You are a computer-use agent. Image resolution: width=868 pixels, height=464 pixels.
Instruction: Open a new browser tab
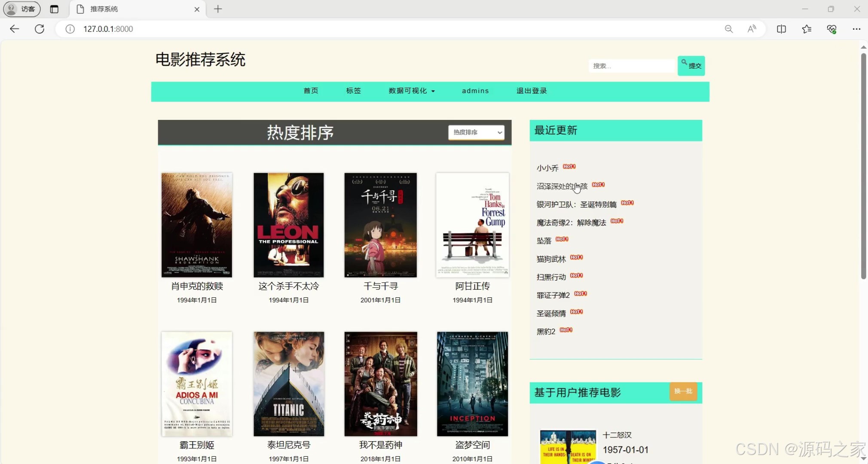(218, 9)
